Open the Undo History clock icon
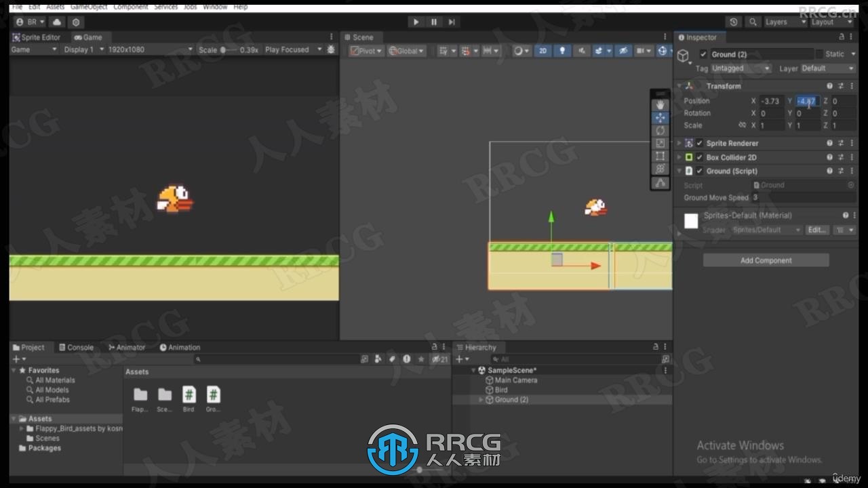 733,22
